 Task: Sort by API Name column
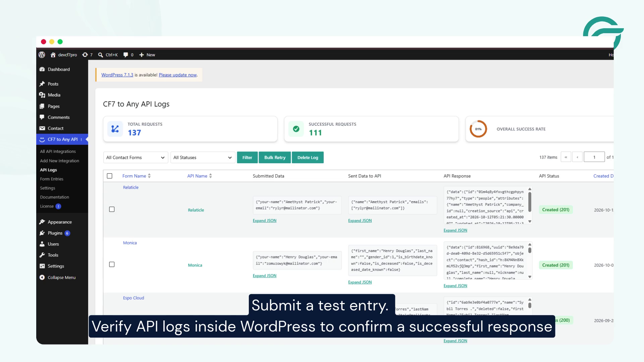tap(200, 176)
